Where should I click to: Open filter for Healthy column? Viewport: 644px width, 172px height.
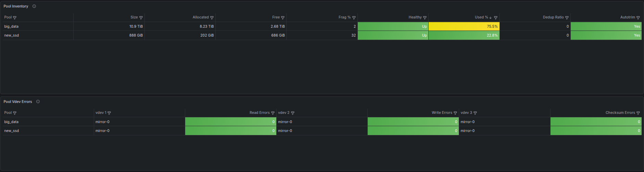pyautogui.click(x=425, y=17)
